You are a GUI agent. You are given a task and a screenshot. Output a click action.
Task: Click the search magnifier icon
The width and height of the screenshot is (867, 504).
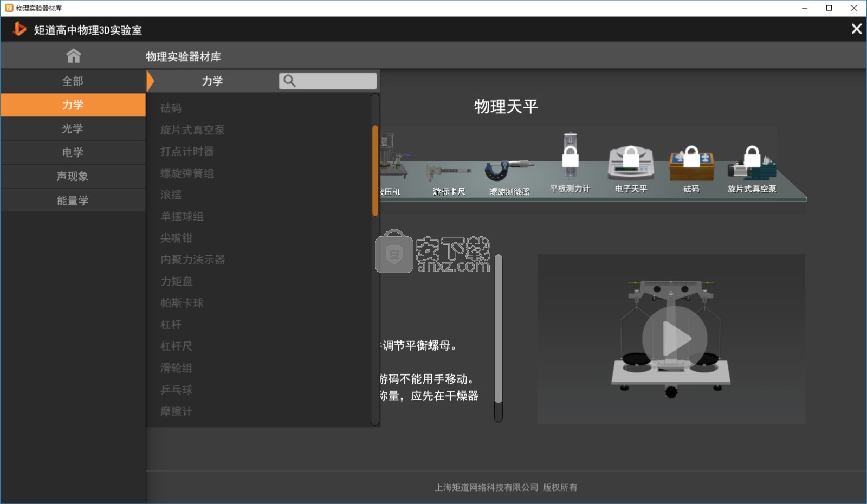pos(289,81)
